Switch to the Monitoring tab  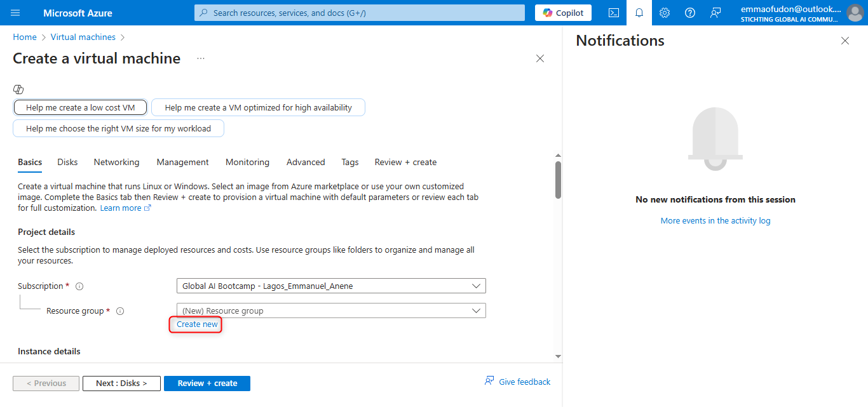[247, 163]
